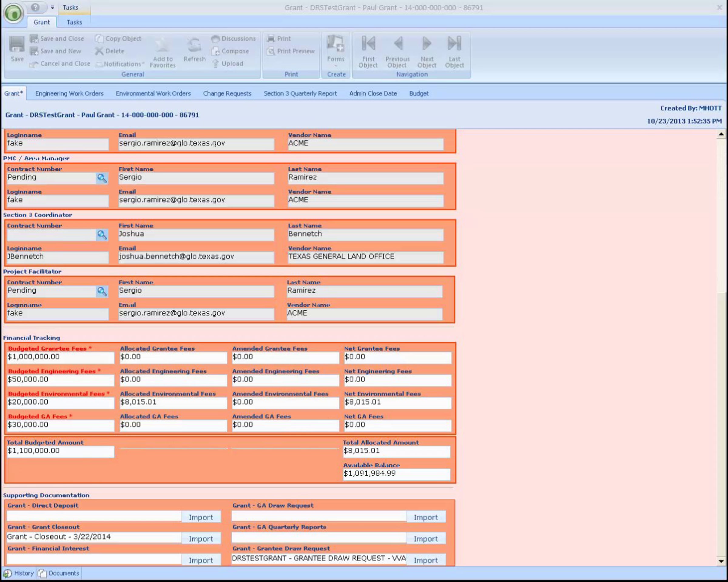
Task: Click Section 3 Coordinator contract lookup icon
Action: [x=102, y=235]
